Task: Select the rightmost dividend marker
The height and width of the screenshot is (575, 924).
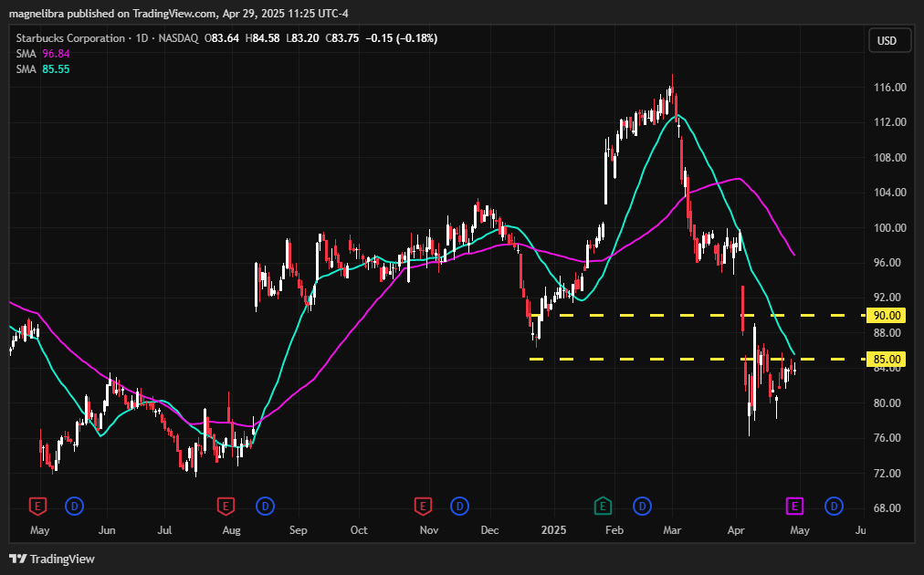Action: 834,506
